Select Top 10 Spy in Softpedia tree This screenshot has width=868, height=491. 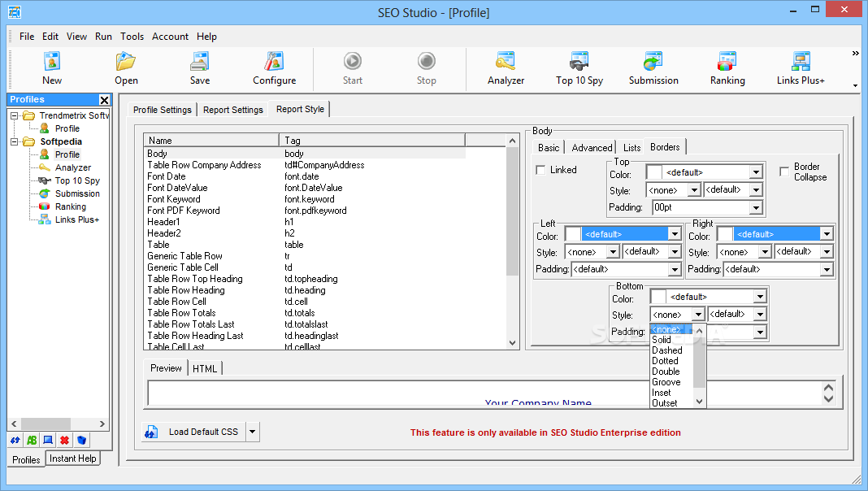tap(77, 180)
